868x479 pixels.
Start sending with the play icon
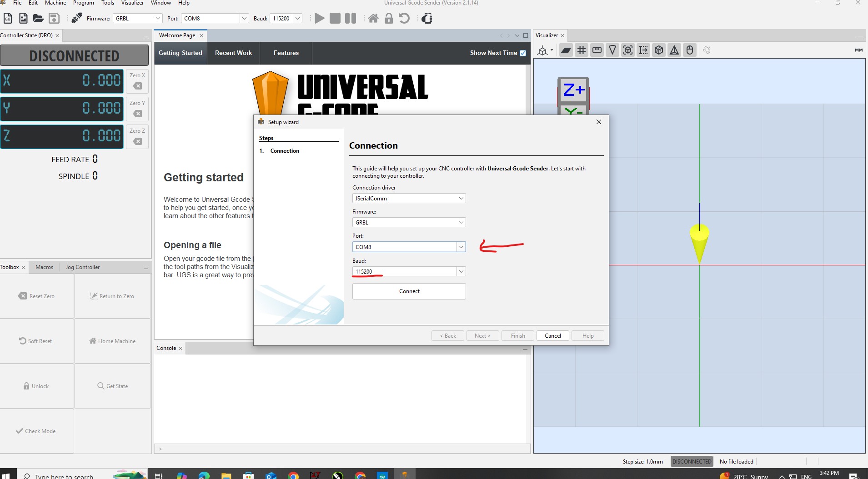320,18
